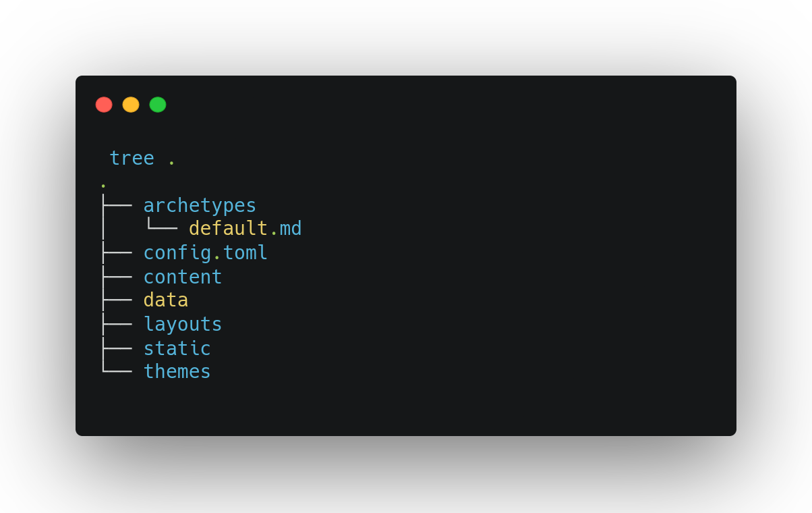Click the branch connector before archetypes
The width and height of the screenshot is (812, 513).
(117, 205)
